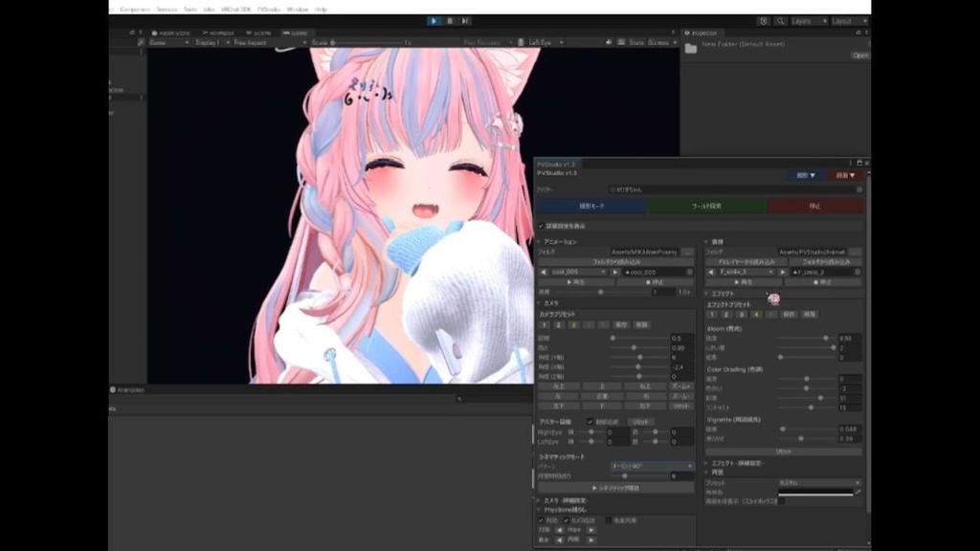
Task: Click the eyedropper beside the background color
Action: [x=857, y=492]
